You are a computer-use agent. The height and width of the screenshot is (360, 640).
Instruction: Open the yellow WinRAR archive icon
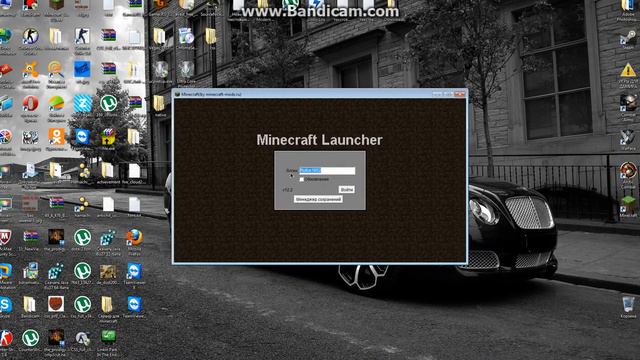(x=108, y=137)
